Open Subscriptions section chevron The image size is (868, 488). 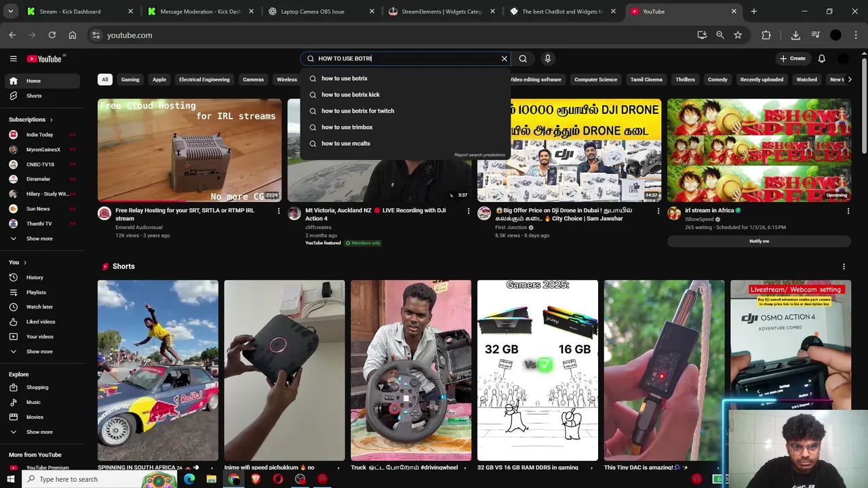pos(51,120)
